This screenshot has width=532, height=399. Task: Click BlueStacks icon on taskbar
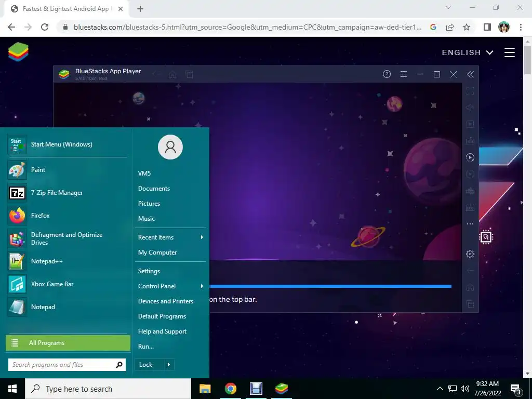pyautogui.click(x=282, y=389)
